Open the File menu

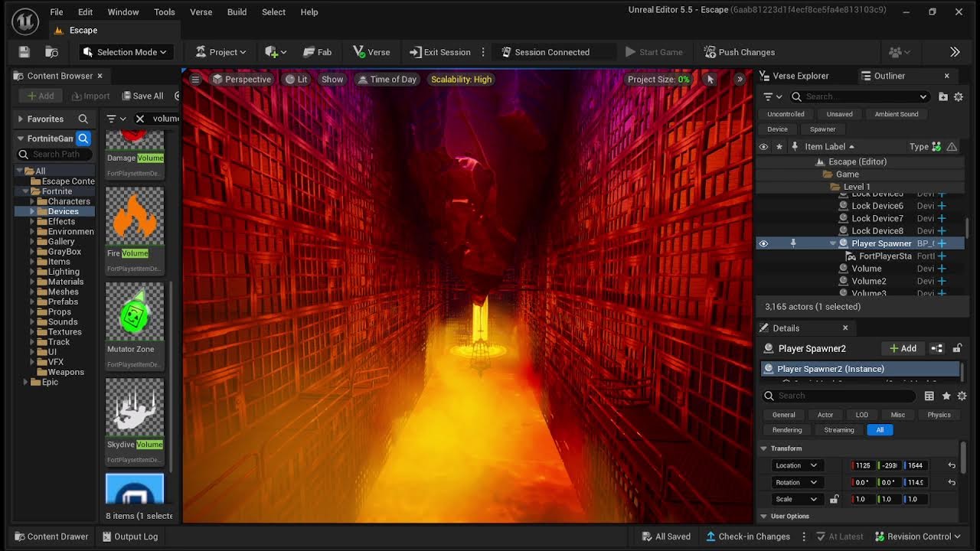point(57,12)
